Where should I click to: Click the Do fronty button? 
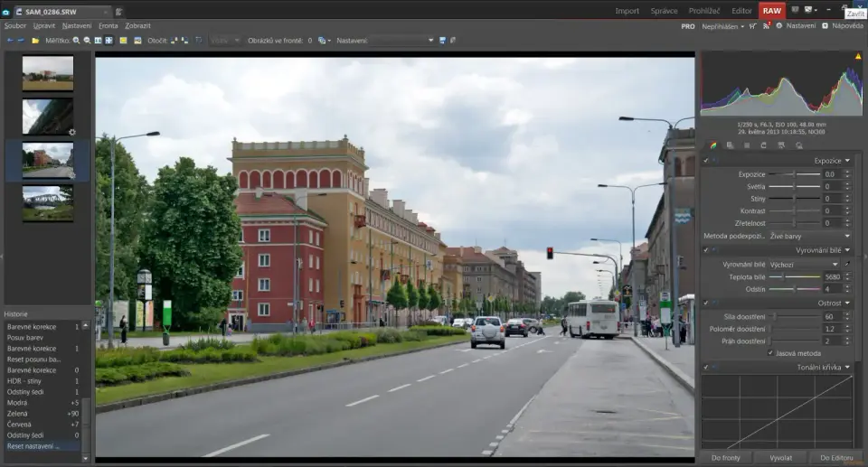coord(727,458)
